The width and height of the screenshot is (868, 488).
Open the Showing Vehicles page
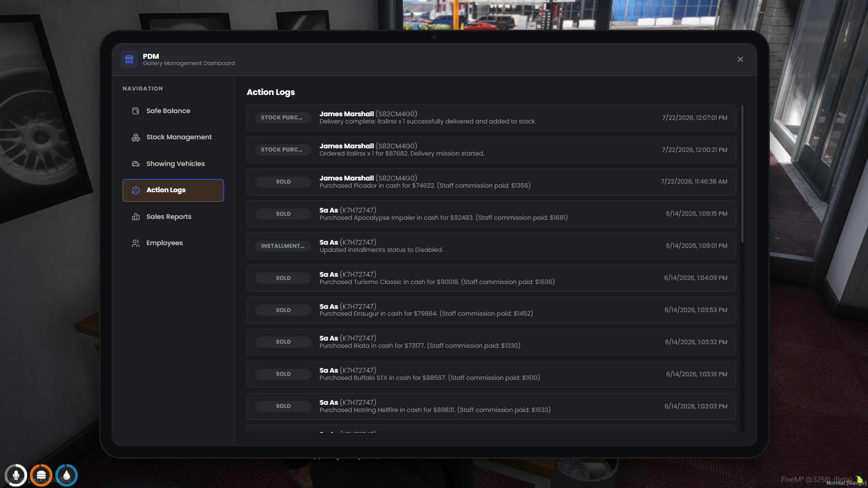tap(173, 164)
